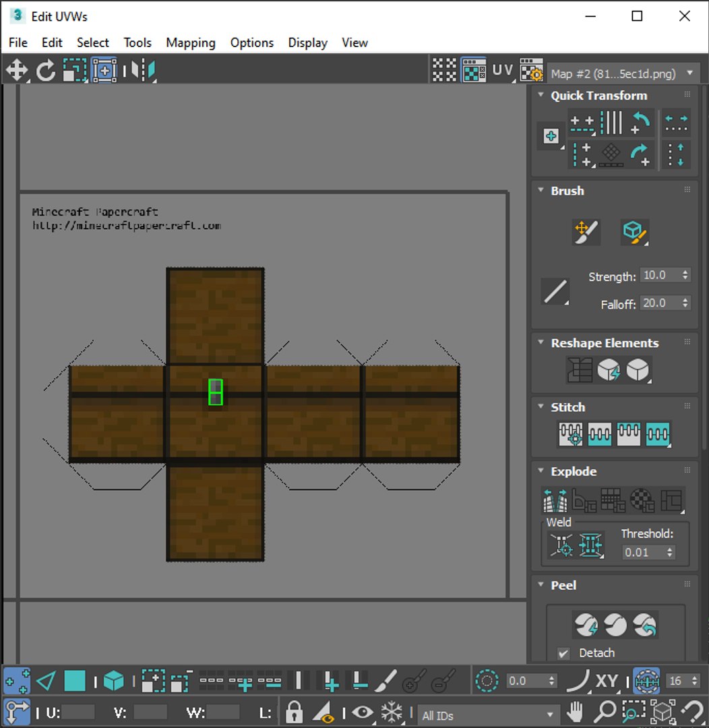Open the Options menu

tap(252, 42)
